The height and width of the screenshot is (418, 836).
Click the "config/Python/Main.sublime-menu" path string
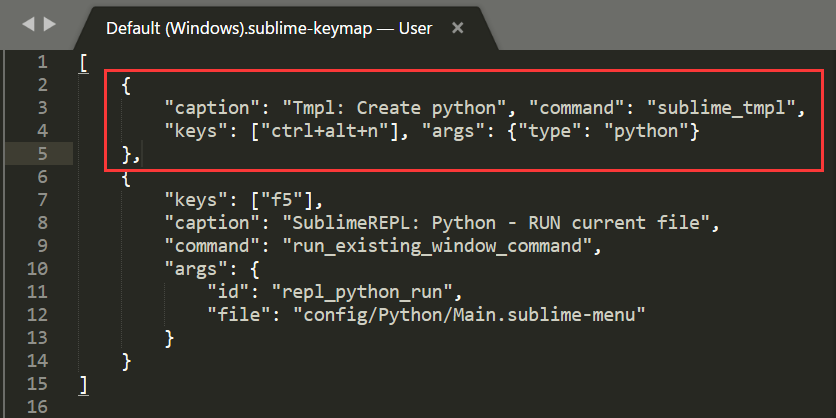470,315
